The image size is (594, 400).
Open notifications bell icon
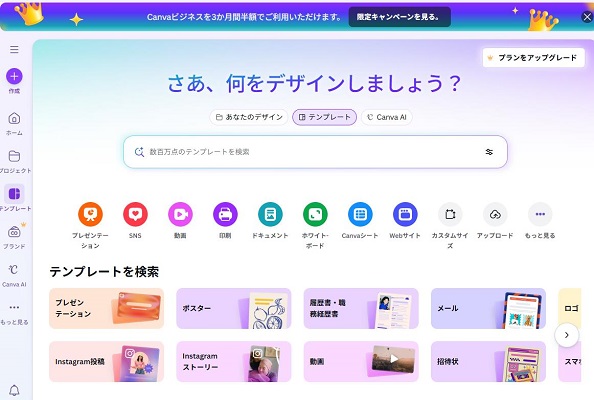tap(14, 390)
